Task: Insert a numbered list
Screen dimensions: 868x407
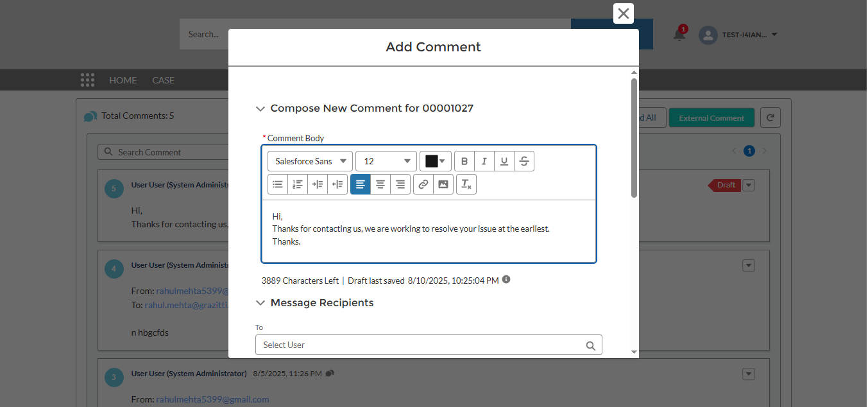Action: [298, 184]
